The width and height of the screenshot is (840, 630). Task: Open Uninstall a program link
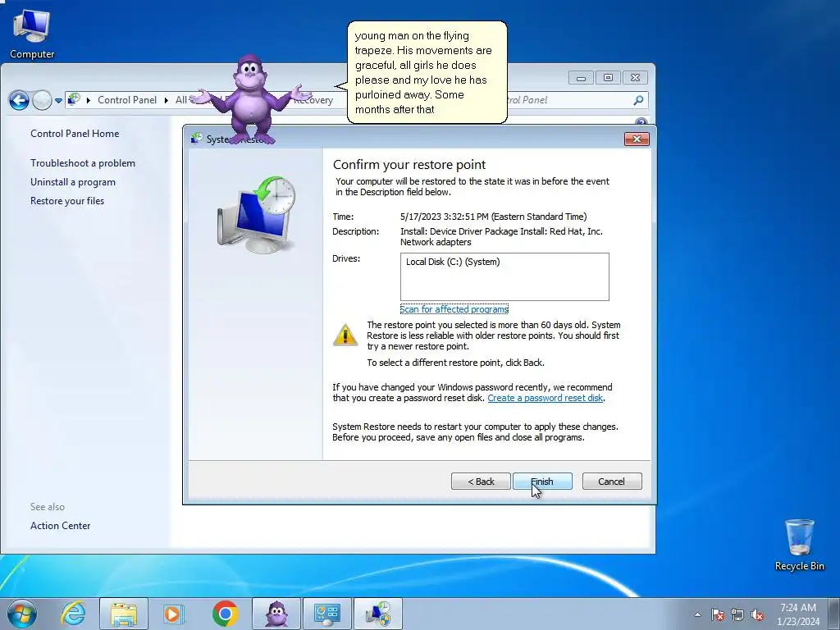(73, 181)
